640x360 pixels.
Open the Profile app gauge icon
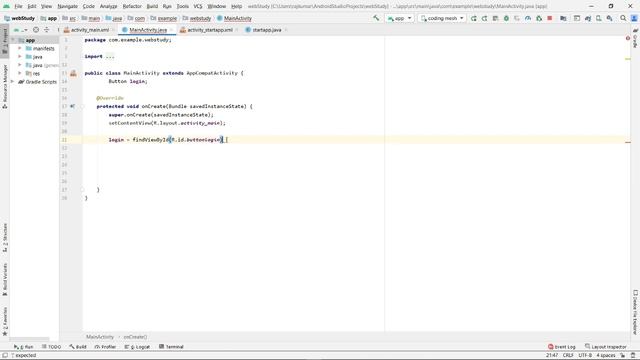coord(528,18)
